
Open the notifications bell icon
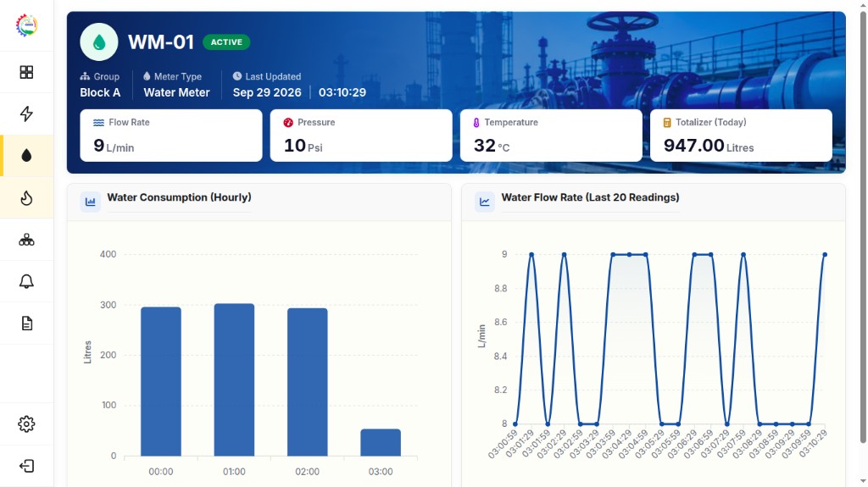(26, 281)
